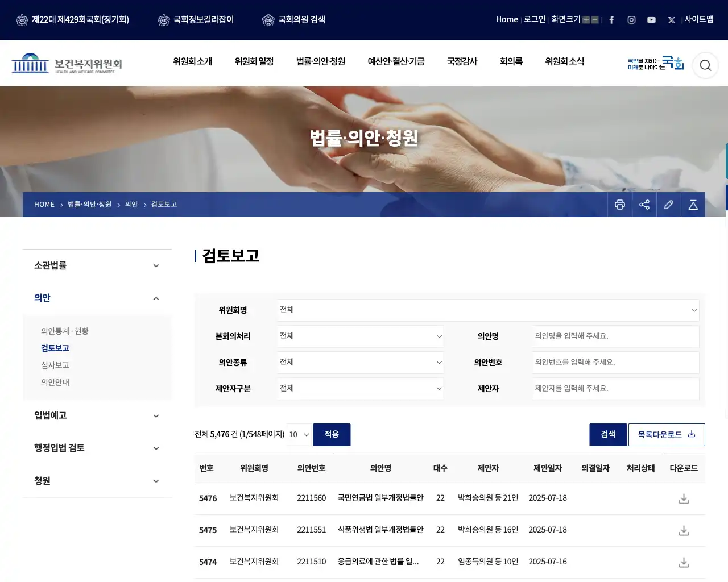
Task: Decrease screen size with minus icon
Action: coord(595,20)
